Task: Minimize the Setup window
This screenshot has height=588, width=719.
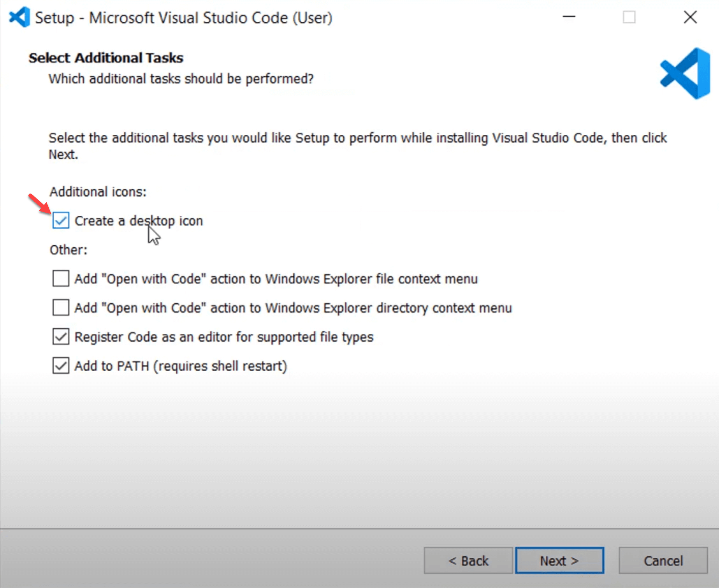Action: tap(569, 17)
